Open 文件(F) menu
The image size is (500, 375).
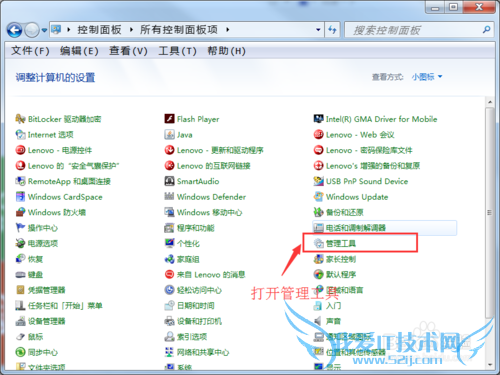pyautogui.click(x=30, y=51)
